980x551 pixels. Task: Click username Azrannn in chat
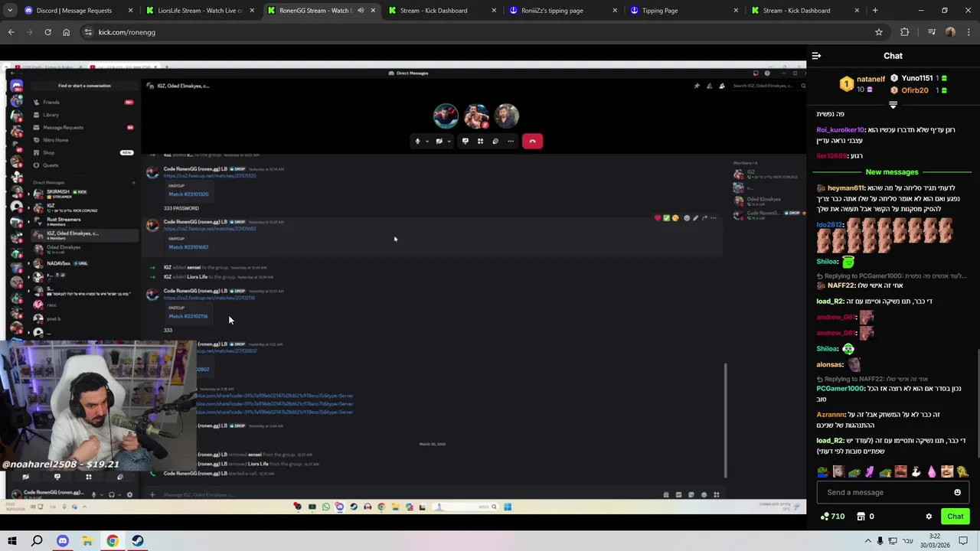coord(831,415)
